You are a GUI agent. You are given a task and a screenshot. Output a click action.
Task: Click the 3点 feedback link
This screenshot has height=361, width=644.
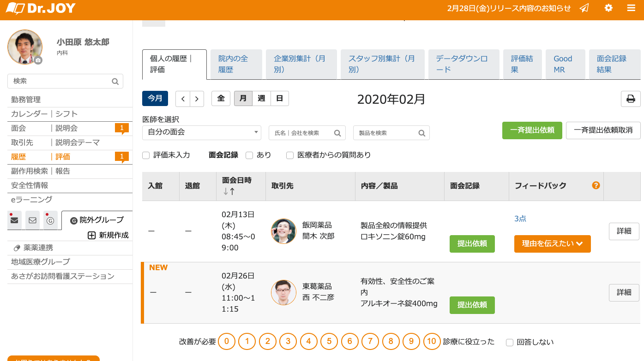tap(520, 219)
